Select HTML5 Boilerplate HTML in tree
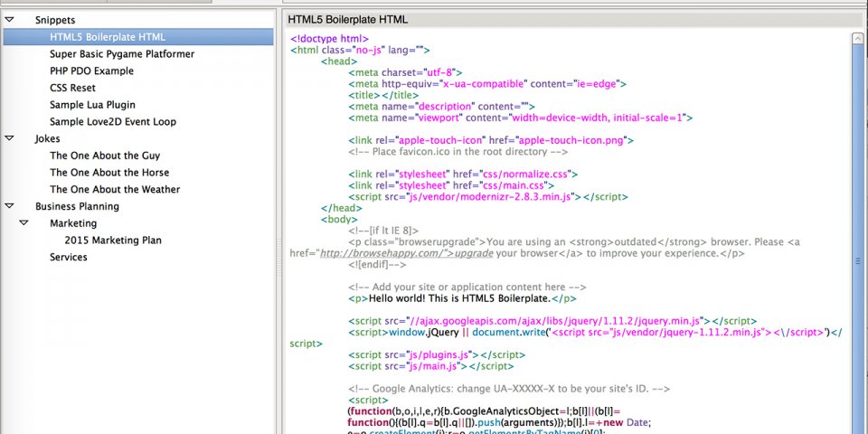 pos(138,37)
